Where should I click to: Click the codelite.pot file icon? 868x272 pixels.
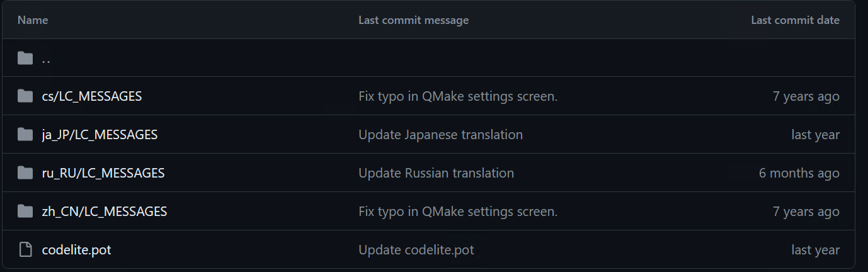click(x=25, y=250)
